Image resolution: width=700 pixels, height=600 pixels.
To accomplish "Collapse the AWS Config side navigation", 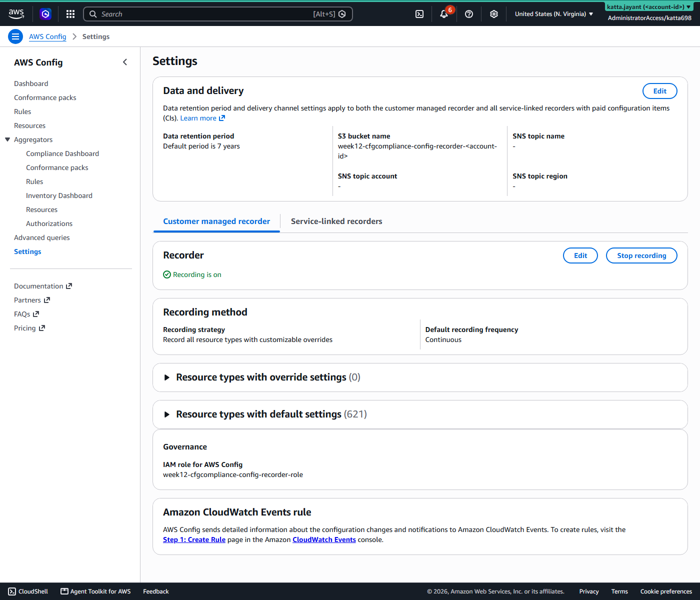I will [125, 62].
